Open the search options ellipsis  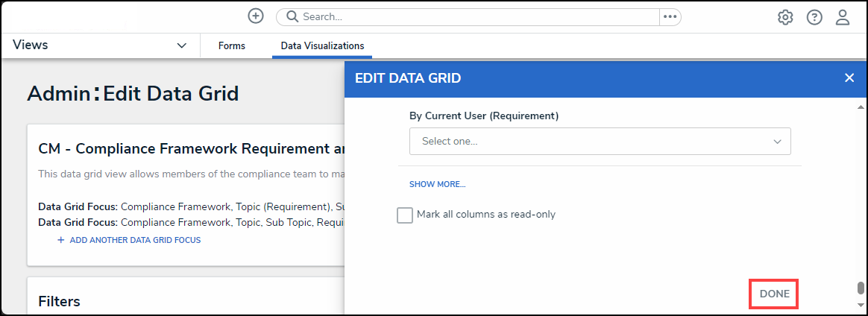(670, 16)
